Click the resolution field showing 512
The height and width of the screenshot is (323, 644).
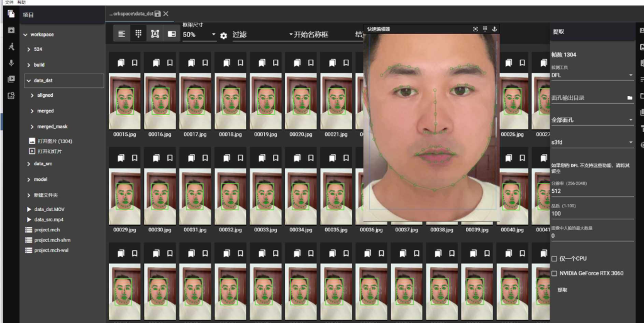coord(591,191)
